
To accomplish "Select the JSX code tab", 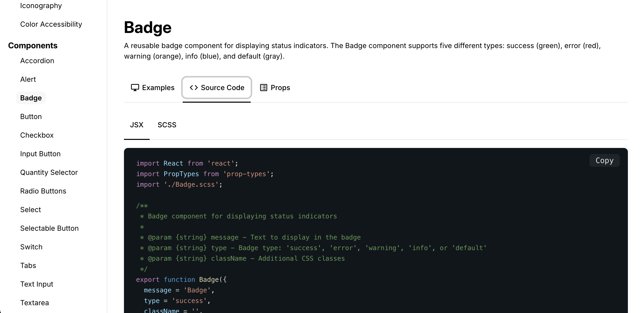I will [x=137, y=125].
